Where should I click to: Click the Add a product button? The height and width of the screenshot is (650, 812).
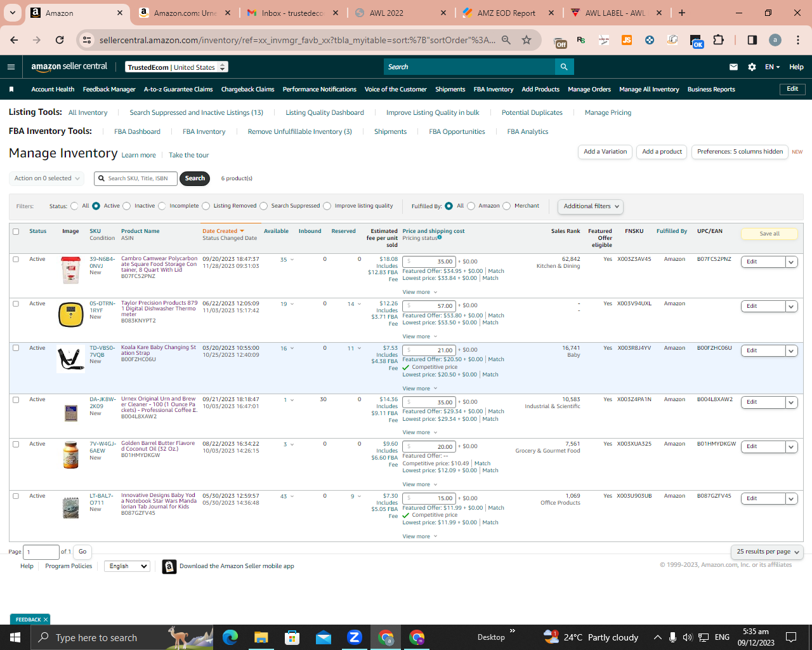[x=662, y=152]
